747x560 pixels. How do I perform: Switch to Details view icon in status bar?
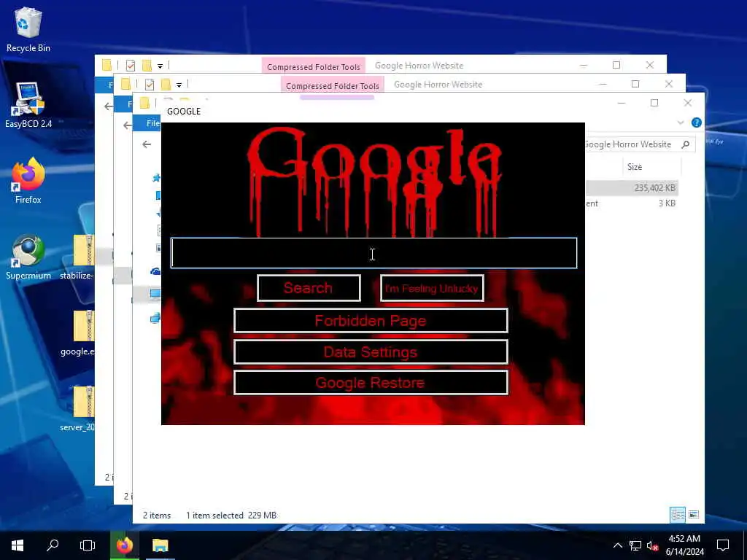point(678,514)
